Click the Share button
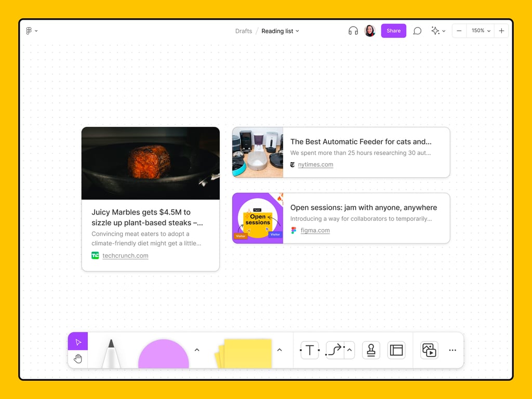The height and width of the screenshot is (399, 532). tap(393, 31)
